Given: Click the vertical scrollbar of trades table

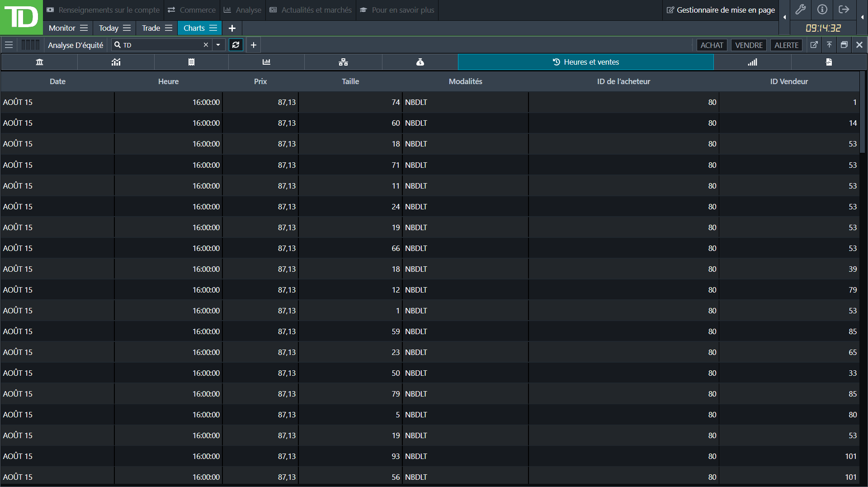Looking at the screenshot, I should click(x=863, y=113).
